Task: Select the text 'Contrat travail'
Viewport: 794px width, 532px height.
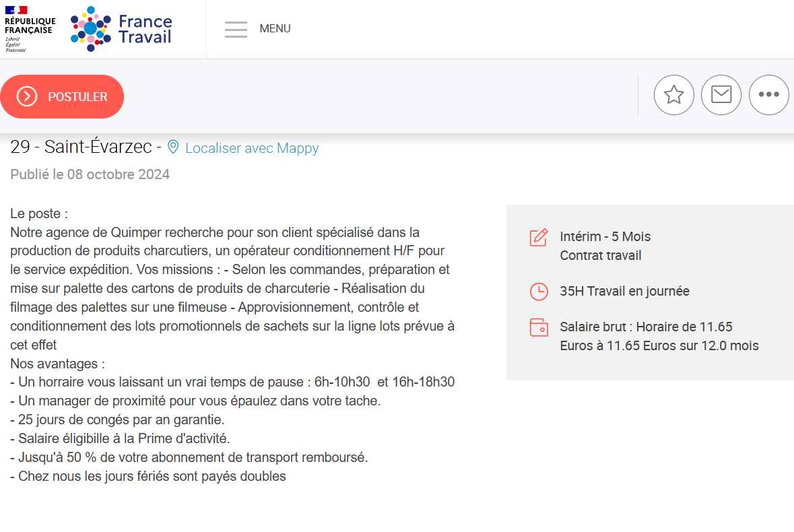Action: (x=601, y=255)
